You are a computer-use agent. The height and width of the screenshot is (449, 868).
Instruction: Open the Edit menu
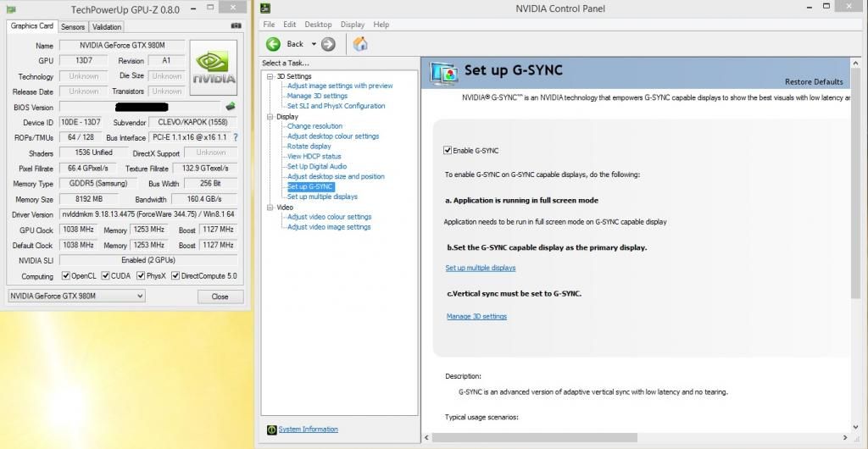[x=290, y=25]
